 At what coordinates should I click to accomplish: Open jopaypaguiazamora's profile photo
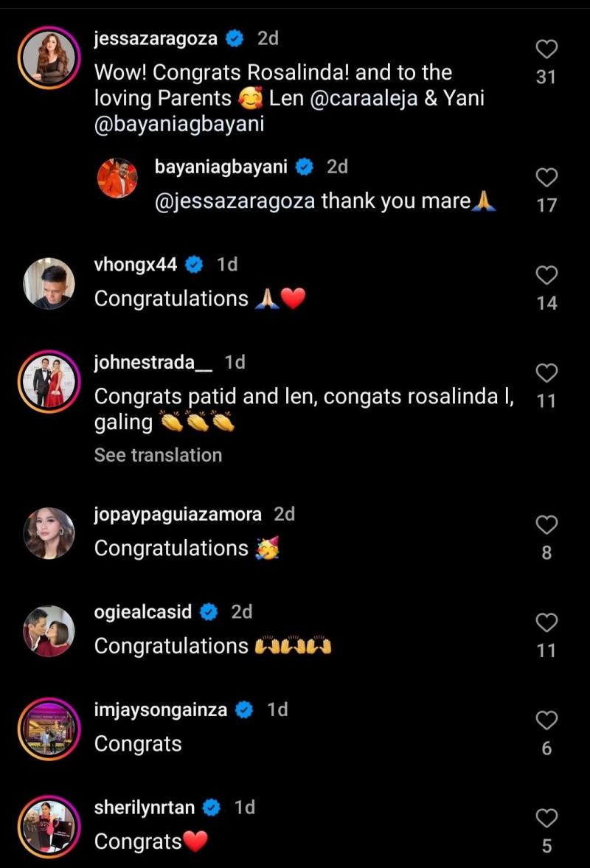click(x=49, y=532)
